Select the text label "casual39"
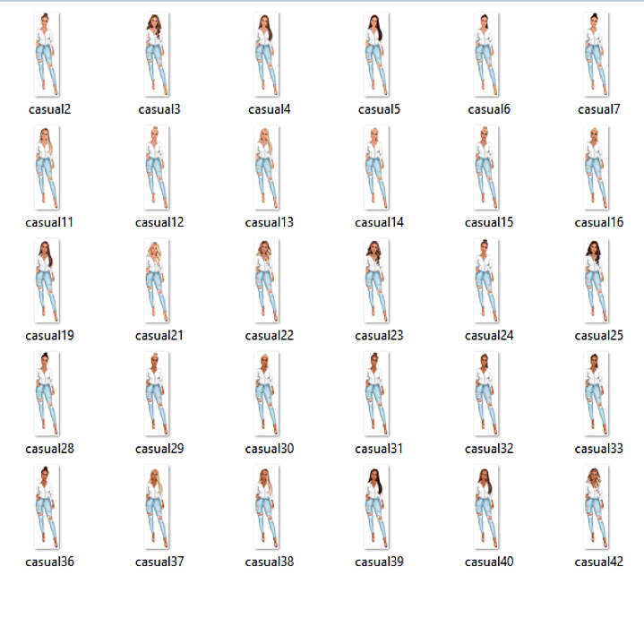The width and height of the screenshot is (644, 644). pos(379,562)
